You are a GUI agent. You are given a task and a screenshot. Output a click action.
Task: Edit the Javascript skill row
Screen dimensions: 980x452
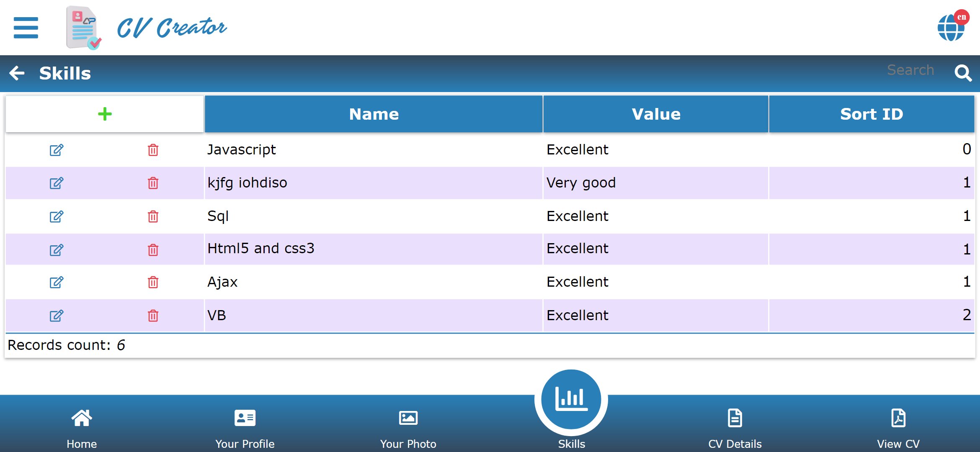(57, 150)
